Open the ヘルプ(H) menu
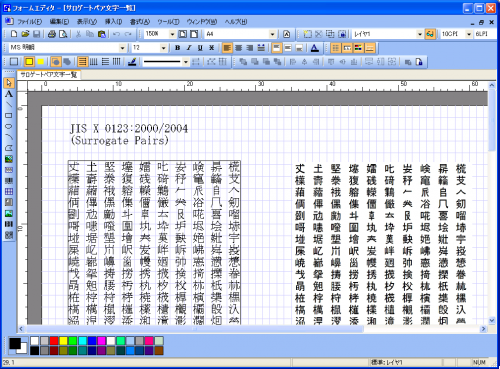The height and width of the screenshot is (369, 500). point(236,22)
